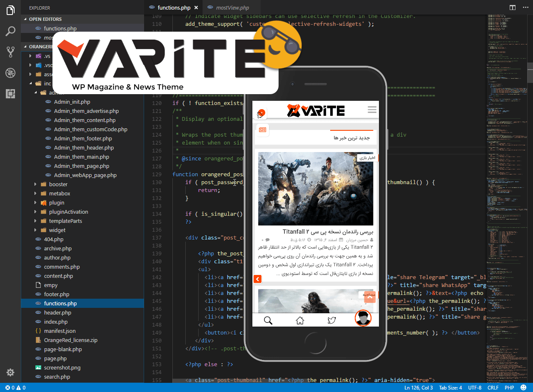This screenshot has width=533, height=392.
Task: Tap the Titanfall 2 article headline
Action: [x=328, y=232]
